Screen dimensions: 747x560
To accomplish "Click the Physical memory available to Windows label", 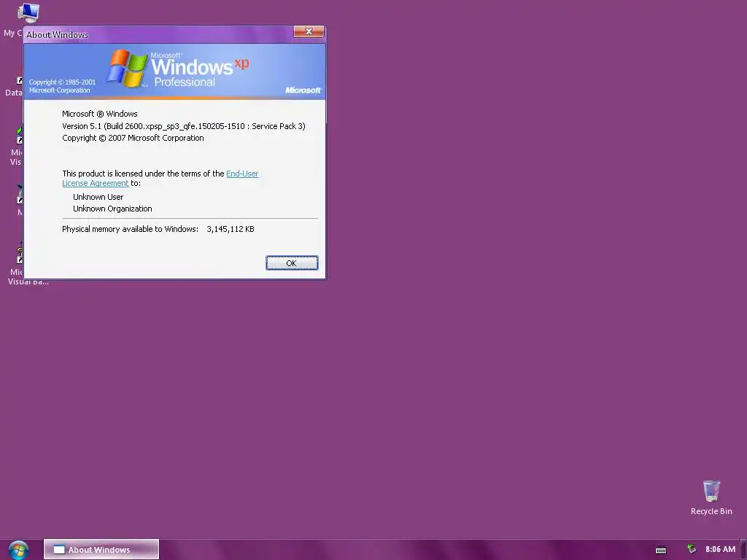I will [130, 229].
